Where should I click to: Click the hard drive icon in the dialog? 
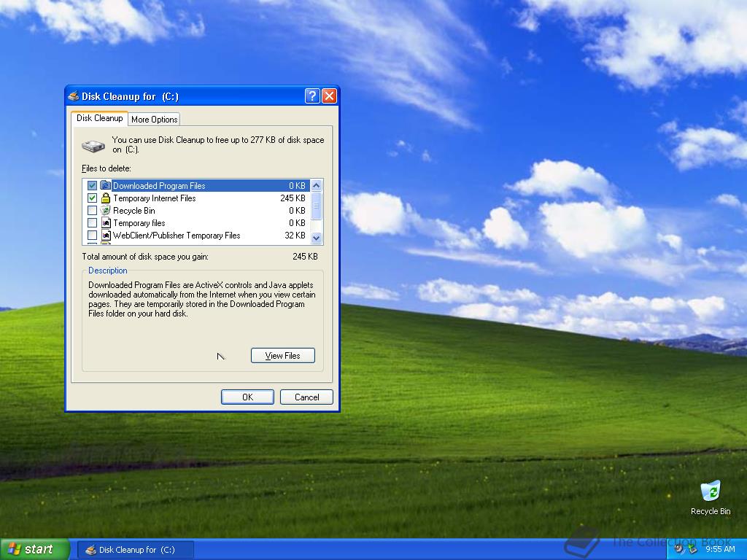click(x=93, y=146)
